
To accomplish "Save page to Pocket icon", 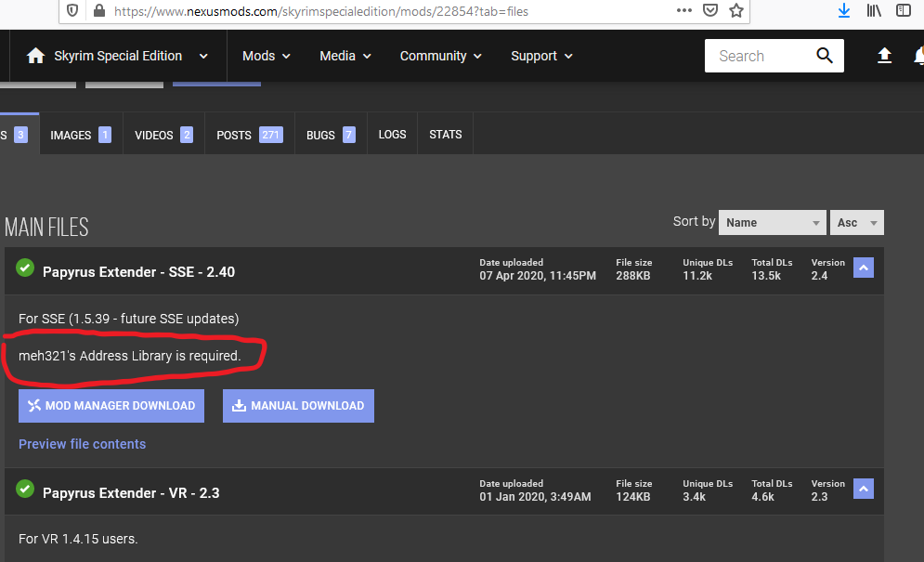I will tap(710, 10).
